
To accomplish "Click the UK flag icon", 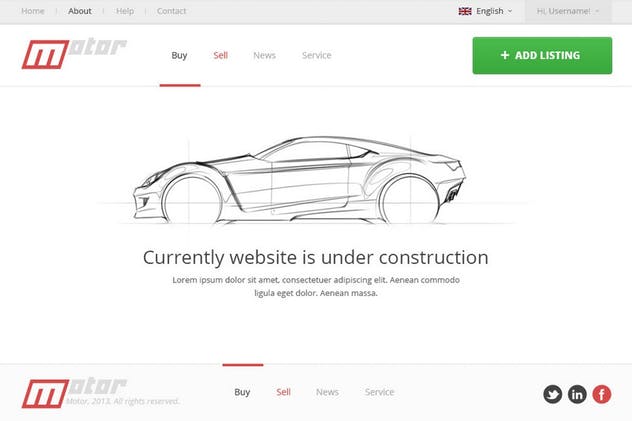I will [465, 11].
